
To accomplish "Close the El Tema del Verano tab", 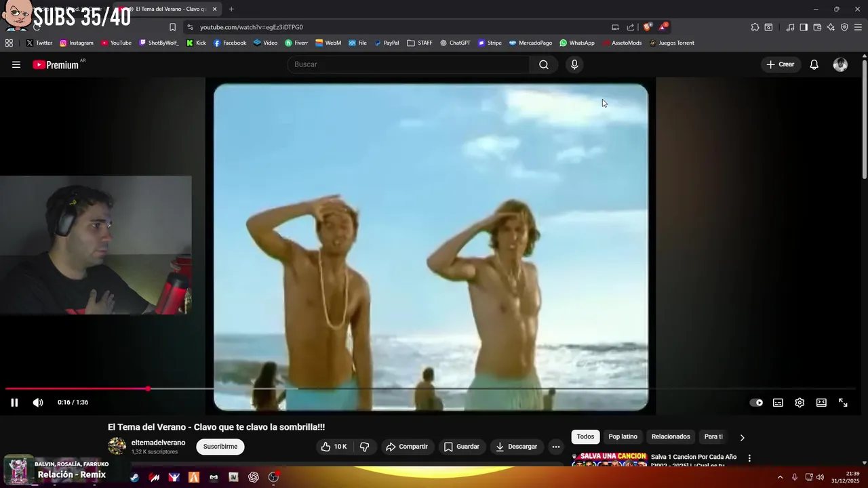I will click(215, 9).
